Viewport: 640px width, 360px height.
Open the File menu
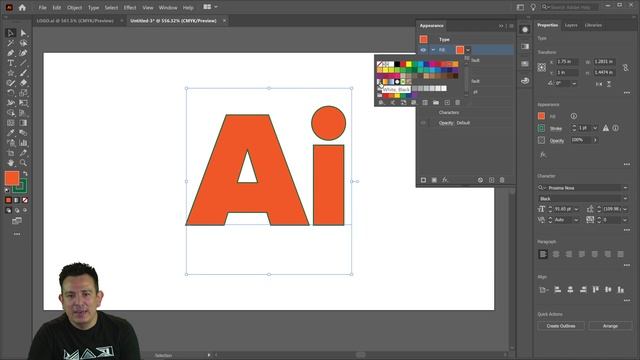(42, 7)
